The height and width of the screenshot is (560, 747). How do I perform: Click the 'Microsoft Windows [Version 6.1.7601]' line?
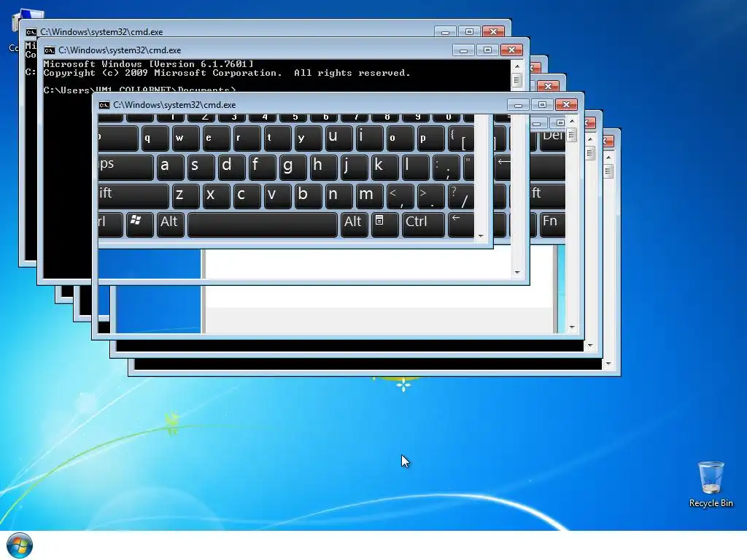(x=148, y=64)
